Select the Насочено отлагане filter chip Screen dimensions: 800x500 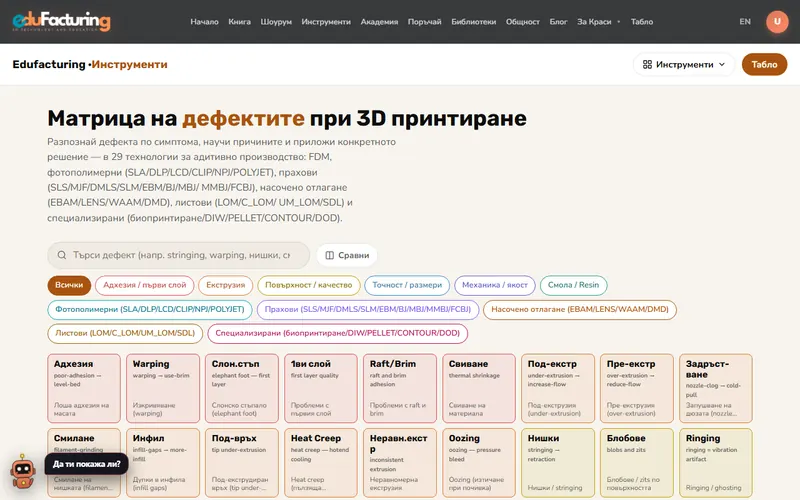[x=580, y=310]
